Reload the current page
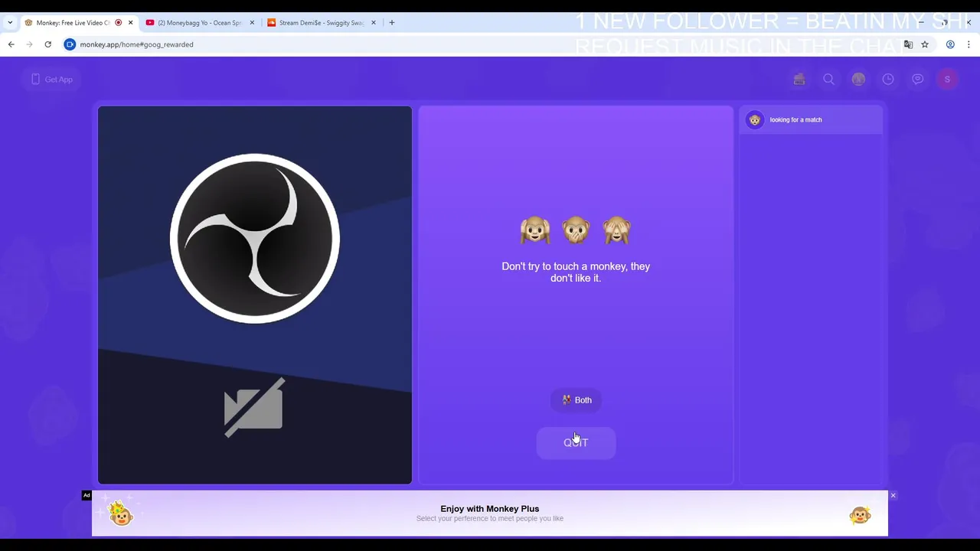Image resolution: width=980 pixels, height=551 pixels. [x=47, y=44]
